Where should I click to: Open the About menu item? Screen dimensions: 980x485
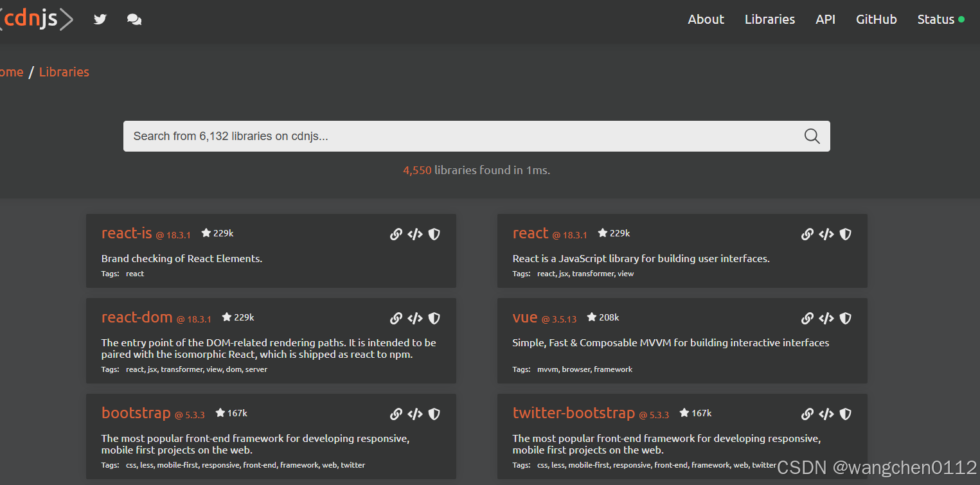click(x=706, y=19)
